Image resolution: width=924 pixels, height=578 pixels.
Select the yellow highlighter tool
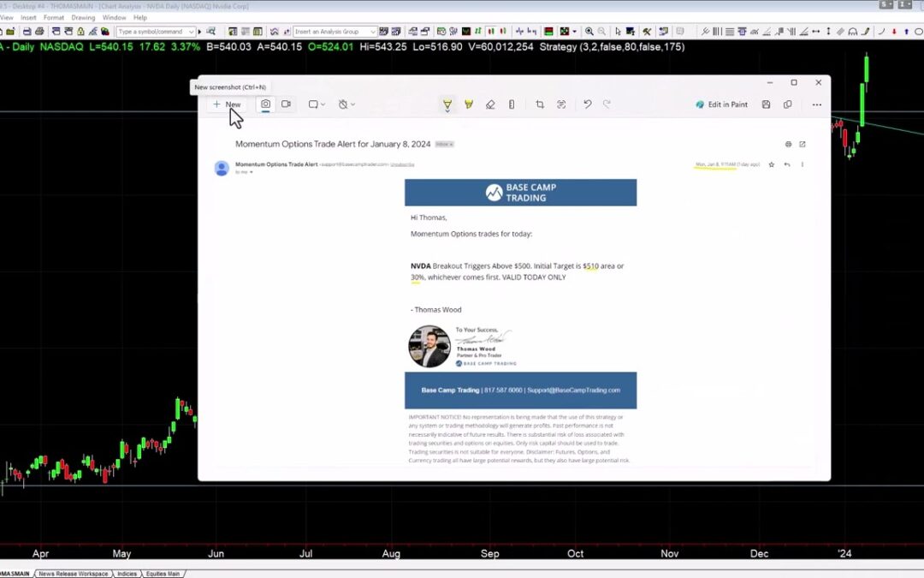469,104
